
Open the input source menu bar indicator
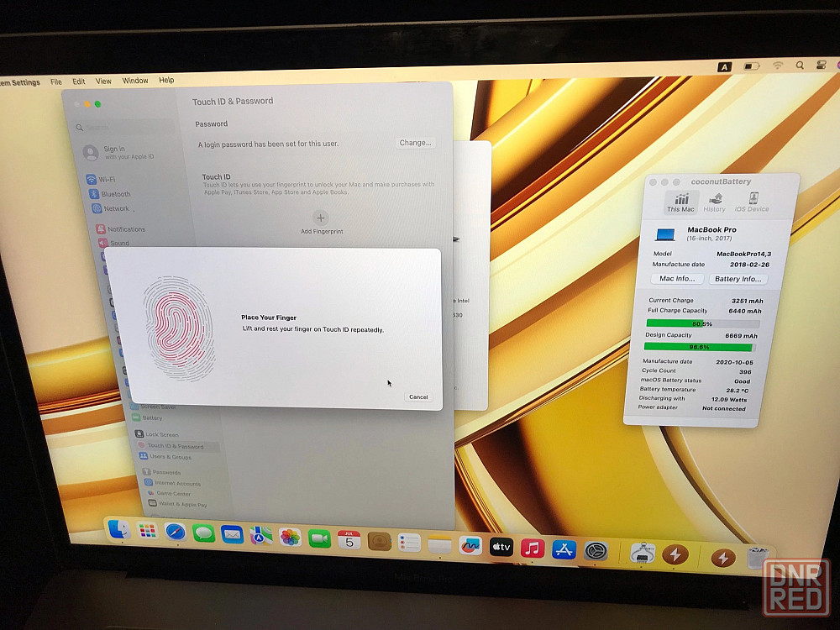pos(724,66)
